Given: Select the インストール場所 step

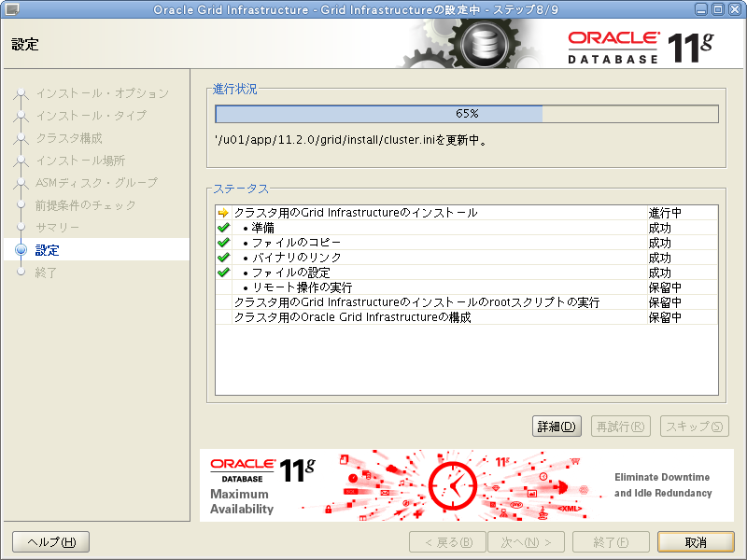Looking at the screenshot, I should 80,161.
